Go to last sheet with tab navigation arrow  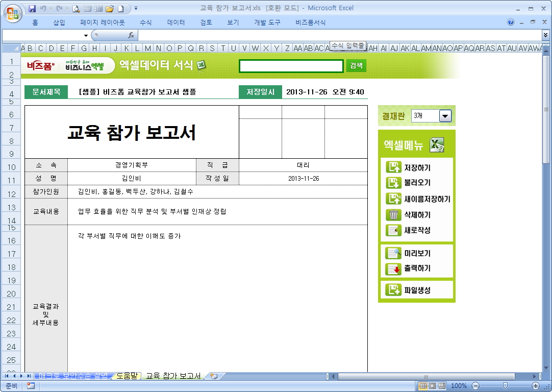pyautogui.click(x=29, y=376)
